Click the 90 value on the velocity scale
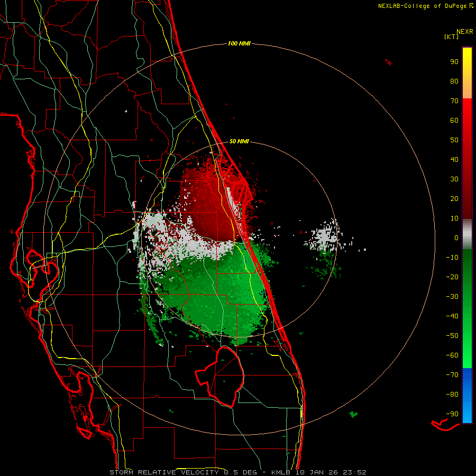The height and width of the screenshot is (476, 476). pos(454,62)
